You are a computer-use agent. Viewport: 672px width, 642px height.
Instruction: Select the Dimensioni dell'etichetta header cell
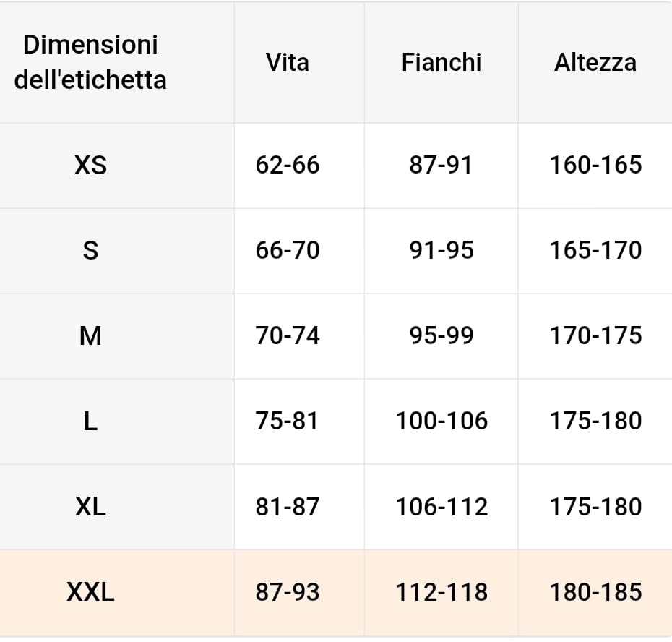pos(90,62)
